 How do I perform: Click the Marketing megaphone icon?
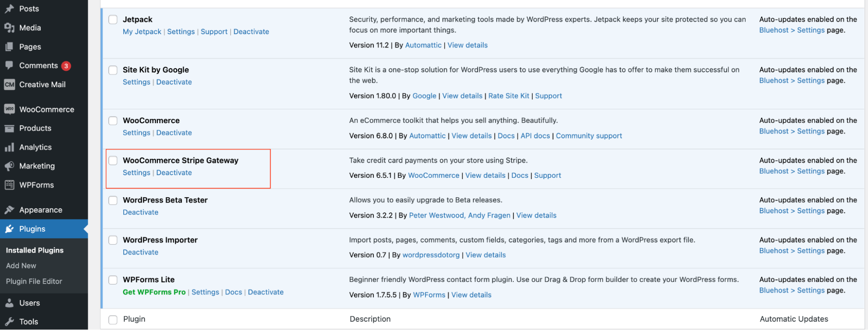[9, 166]
